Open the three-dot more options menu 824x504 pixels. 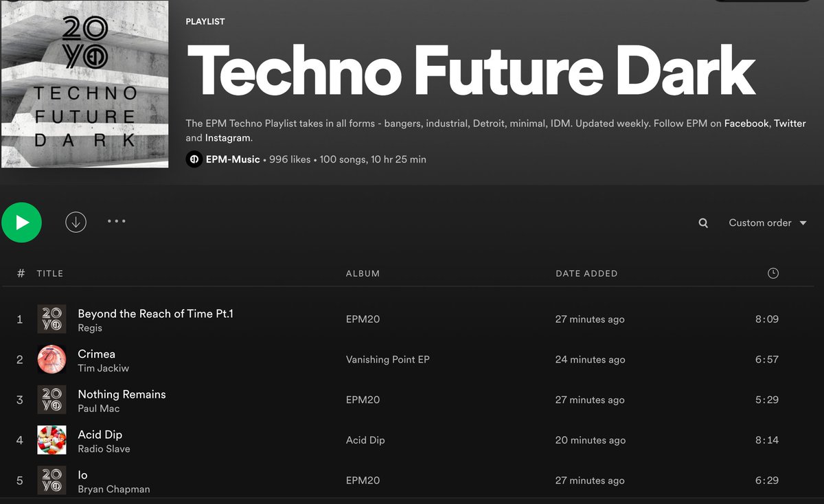[117, 221]
